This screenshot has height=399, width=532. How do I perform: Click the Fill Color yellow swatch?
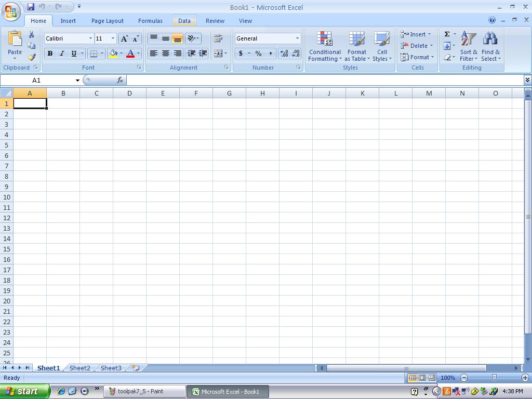point(113,54)
